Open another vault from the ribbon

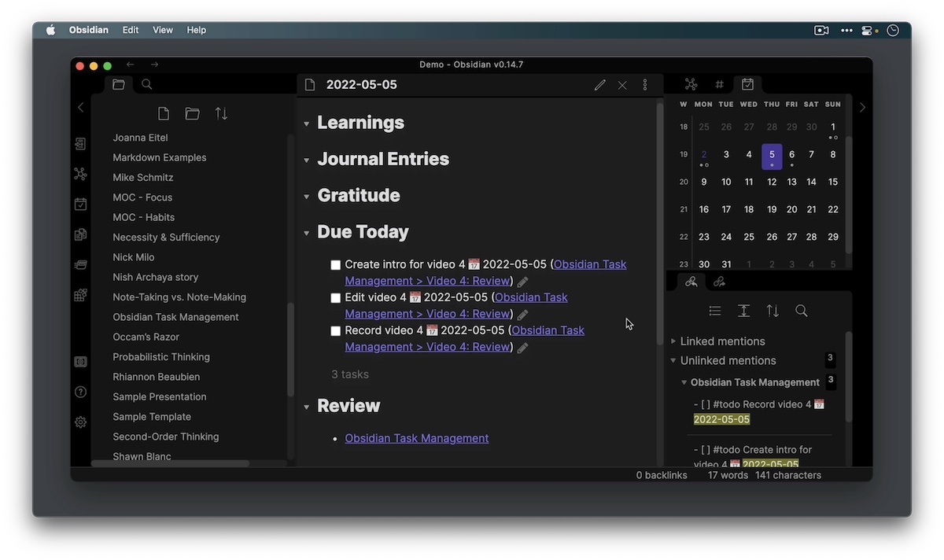pyautogui.click(x=80, y=362)
